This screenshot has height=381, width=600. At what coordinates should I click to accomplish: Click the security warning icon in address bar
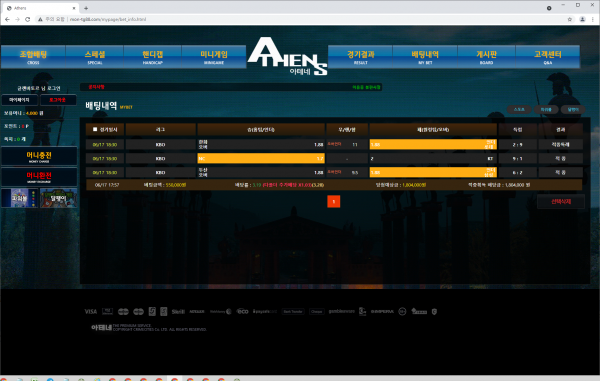40,19
